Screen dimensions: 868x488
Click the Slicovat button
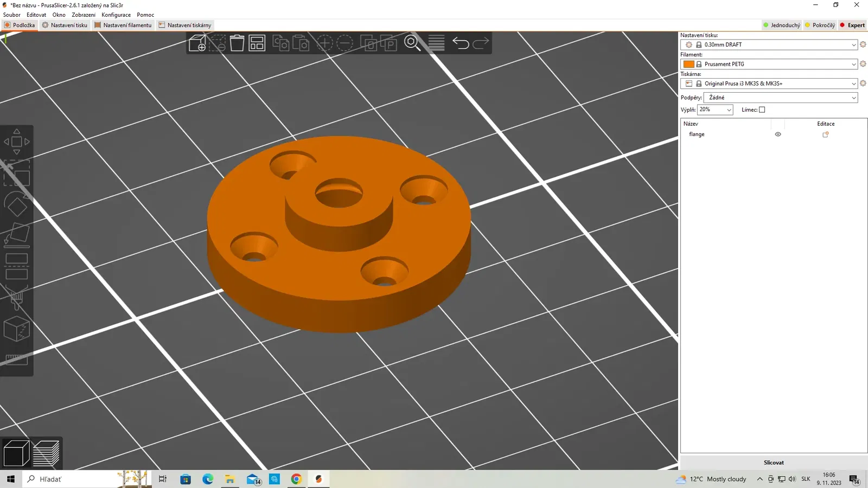pos(774,463)
